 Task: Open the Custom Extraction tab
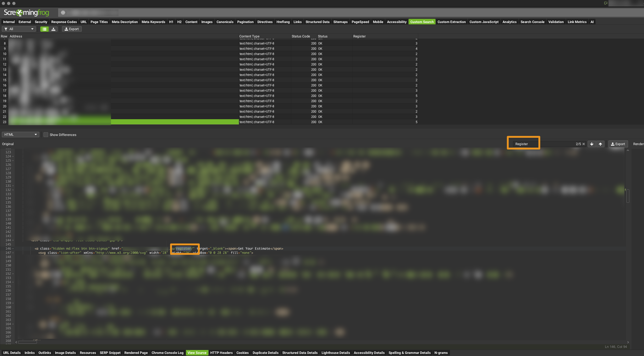pos(451,22)
